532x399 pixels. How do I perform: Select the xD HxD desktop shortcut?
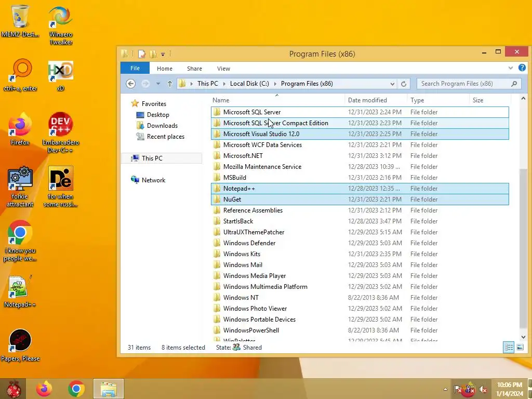point(60,75)
